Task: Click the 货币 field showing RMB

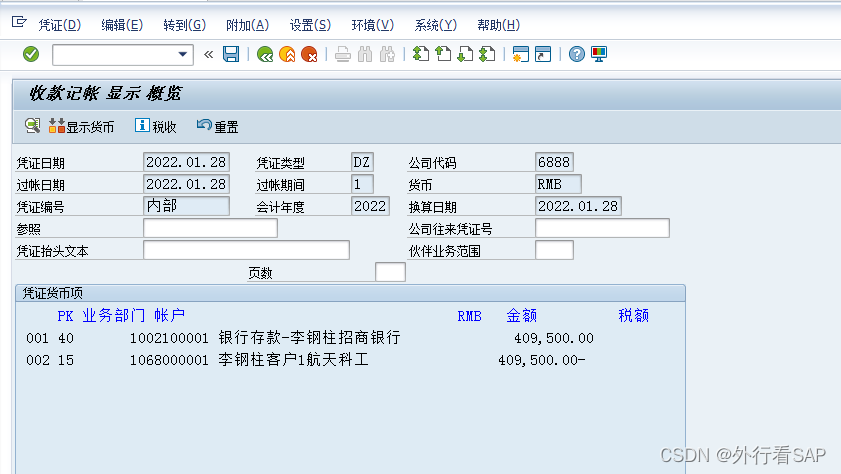Action: 558,184
